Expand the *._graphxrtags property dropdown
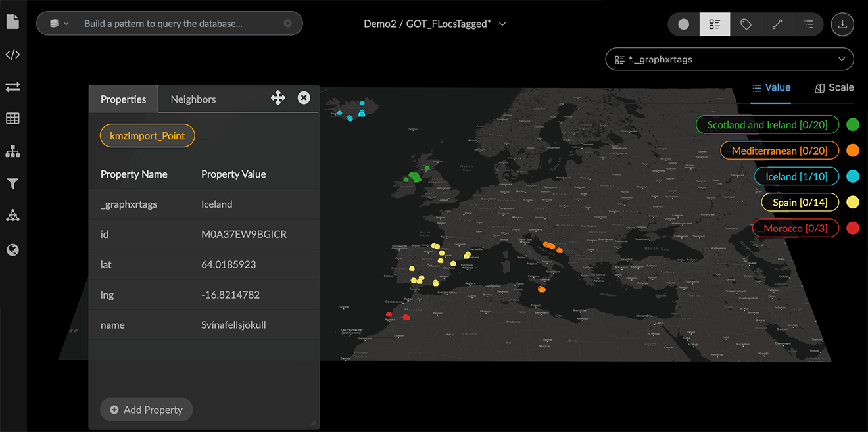This screenshot has width=868, height=432. point(729,59)
